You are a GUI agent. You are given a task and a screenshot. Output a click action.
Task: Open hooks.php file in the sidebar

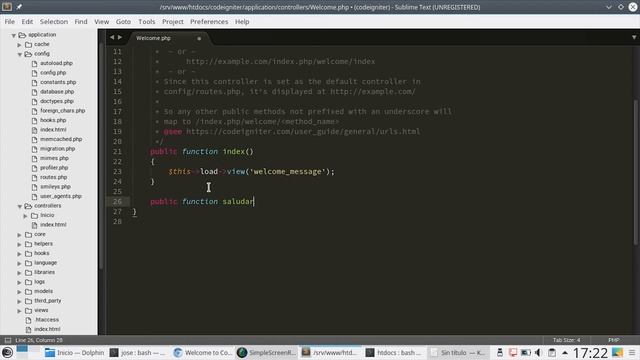[x=53, y=120]
